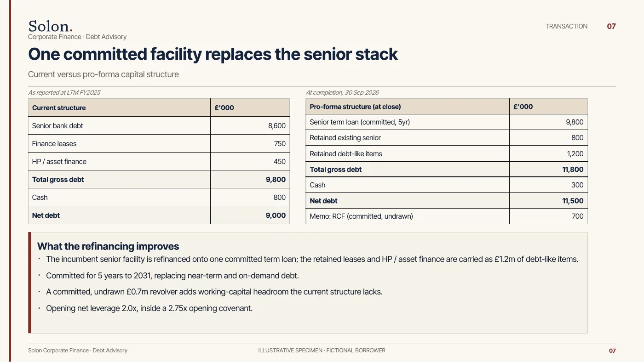Click the Memo: RCF (committed, undrawn) row
Viewport: 644px width, 362px height.
(447, 216)
